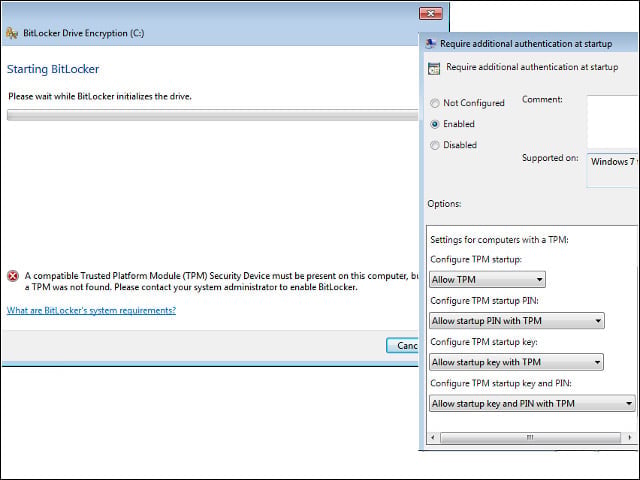The image size is (640, 480).
Task: Click the red error icon beside TPM message
Action: pyautogui.click(x=13, y=276)
